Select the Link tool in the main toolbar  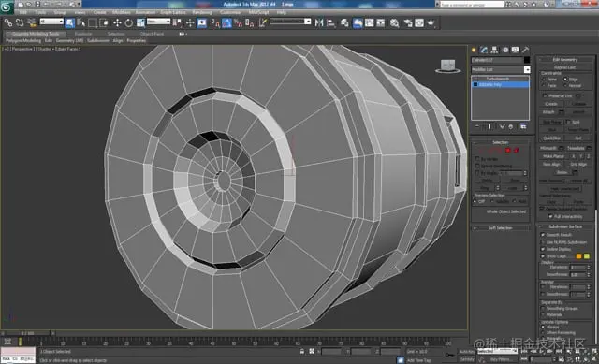click(8, 22)
